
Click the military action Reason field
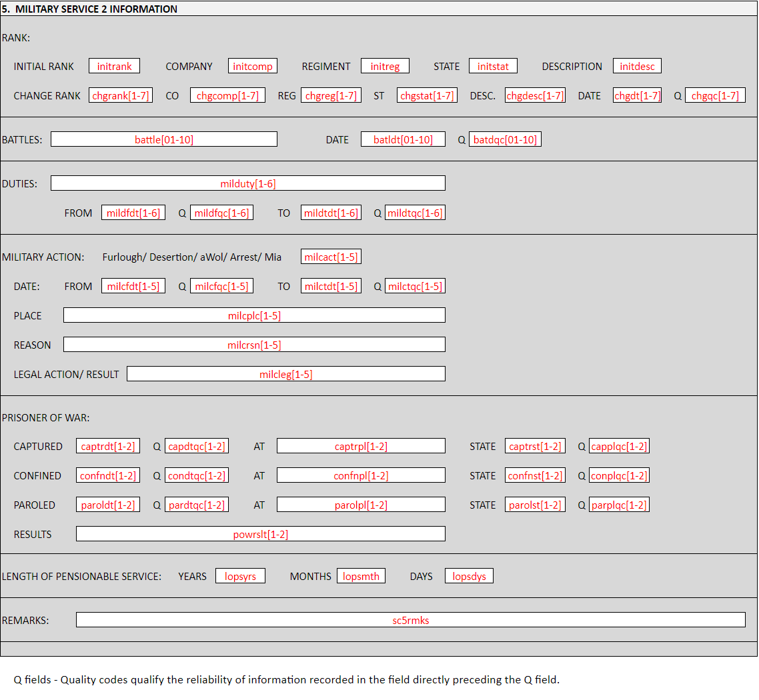click(254, 345)
